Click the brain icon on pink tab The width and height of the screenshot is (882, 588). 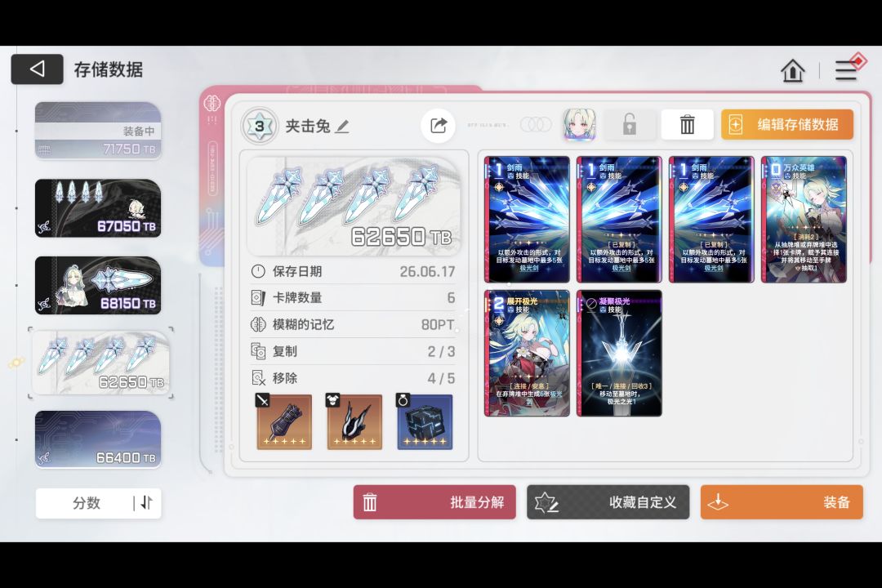[x=212, y=103]
